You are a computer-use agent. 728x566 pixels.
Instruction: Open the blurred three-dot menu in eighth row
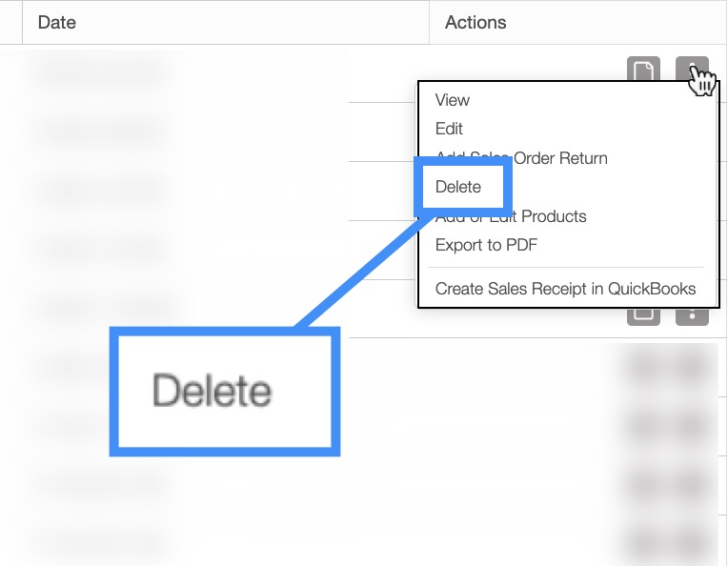(x=694, y=485)
